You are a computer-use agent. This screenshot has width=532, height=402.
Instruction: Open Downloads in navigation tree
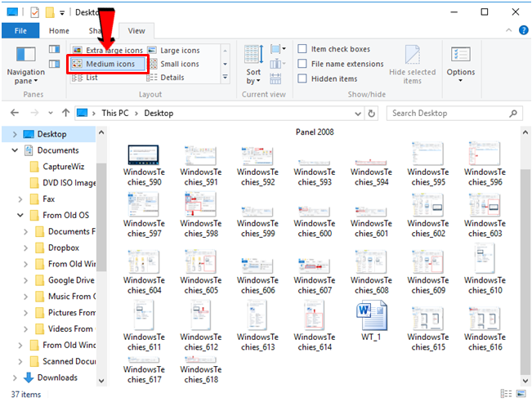tap(57, 377)
